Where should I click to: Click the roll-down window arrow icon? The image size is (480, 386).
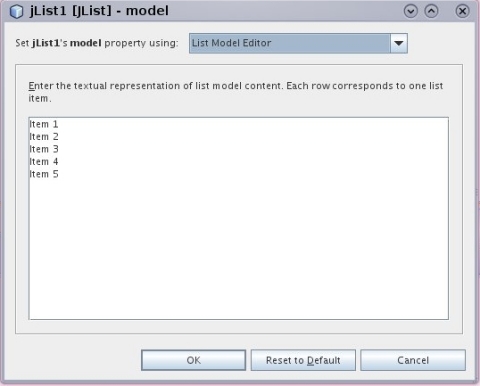point(411,11)
